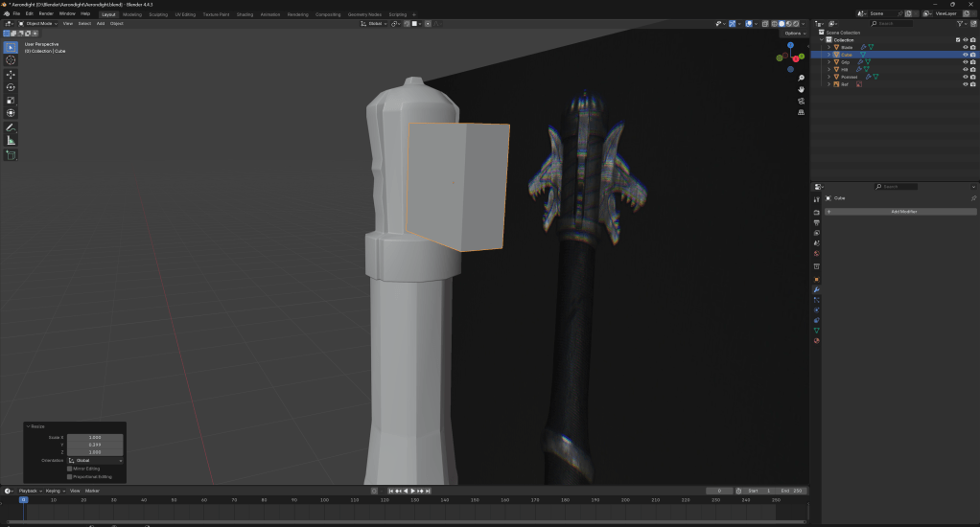The width and height of the screenshot is (980, 527).
Task: Select the Measure tool
Action: [11, 141]
